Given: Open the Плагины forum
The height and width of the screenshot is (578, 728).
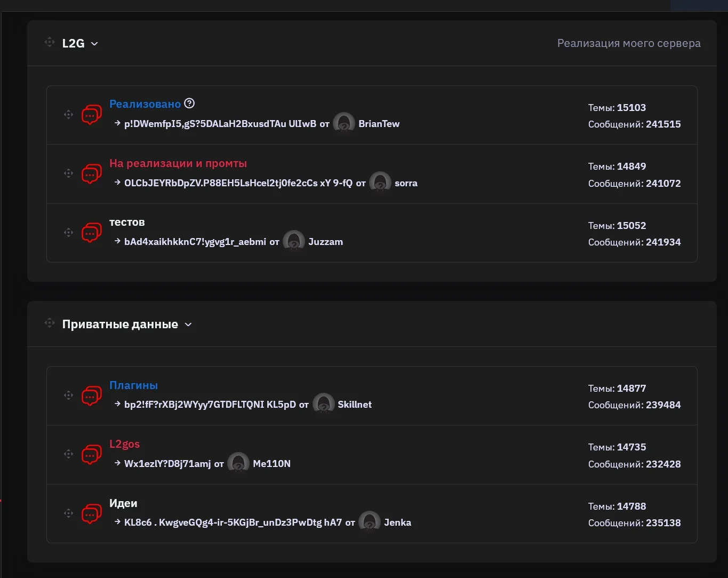Looking at the screenshot, I should (x=133, y=385).
